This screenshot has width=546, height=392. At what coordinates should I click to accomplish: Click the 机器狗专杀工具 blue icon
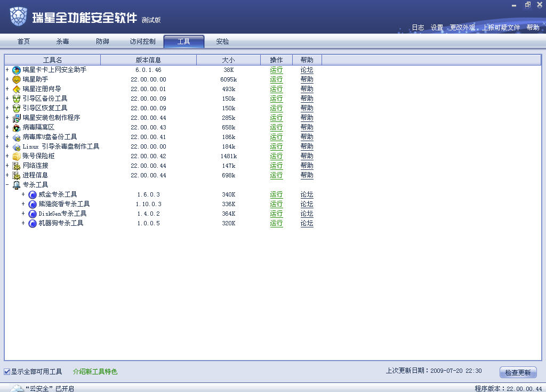tap(33, 223)
